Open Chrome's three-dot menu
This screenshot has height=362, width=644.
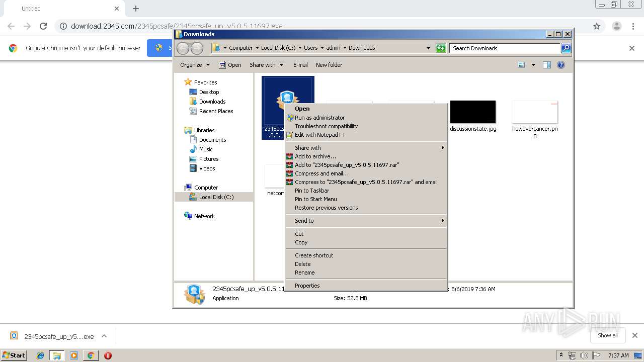(633, 26)
